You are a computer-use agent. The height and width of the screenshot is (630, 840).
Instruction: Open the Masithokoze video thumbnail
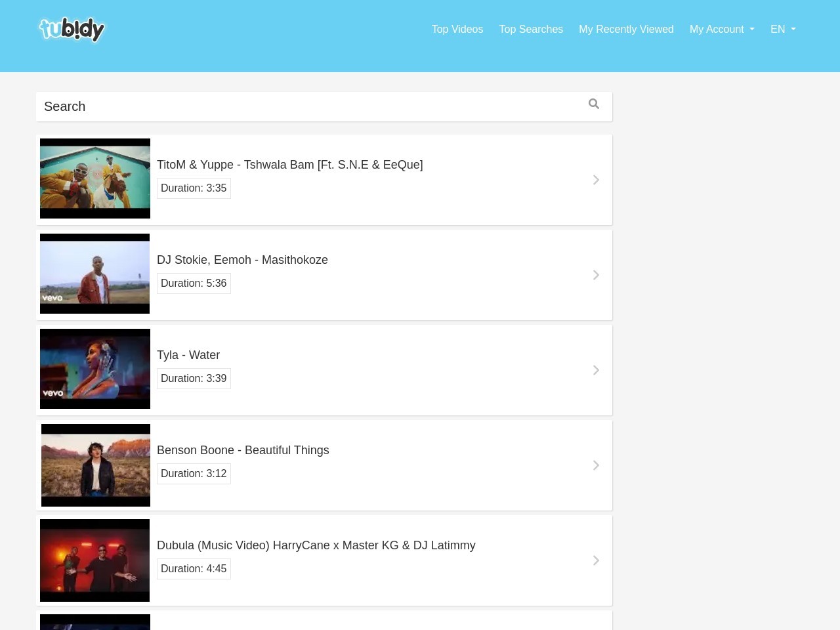95,274
